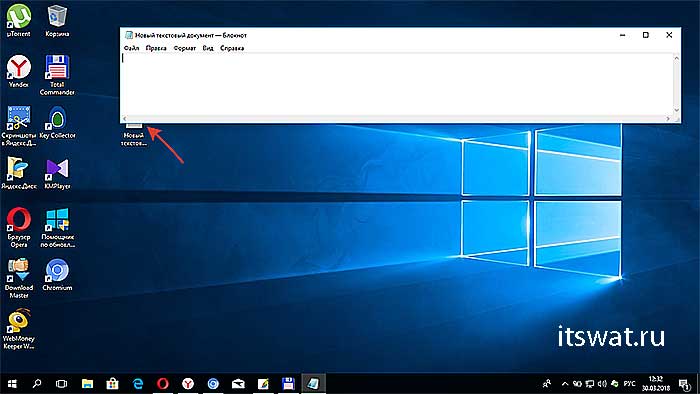Select the Chromium desktop icon

point(57,275)
